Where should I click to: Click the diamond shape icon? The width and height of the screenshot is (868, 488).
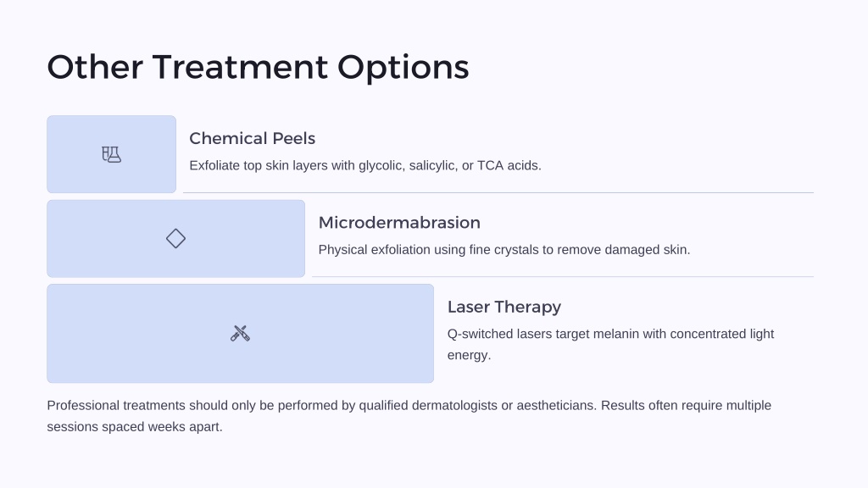[175, 238]
